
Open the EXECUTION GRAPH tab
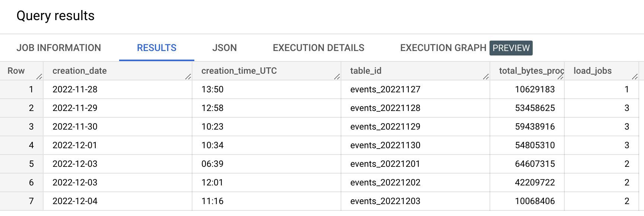[443, 48]
